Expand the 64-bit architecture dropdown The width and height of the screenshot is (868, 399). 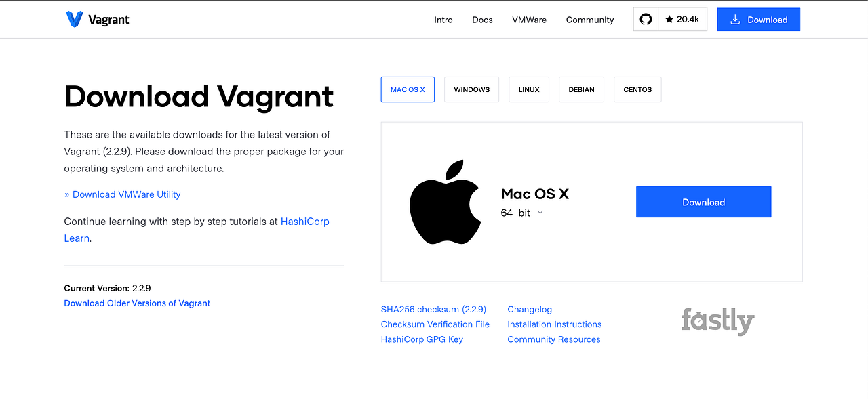coord(540,212)
